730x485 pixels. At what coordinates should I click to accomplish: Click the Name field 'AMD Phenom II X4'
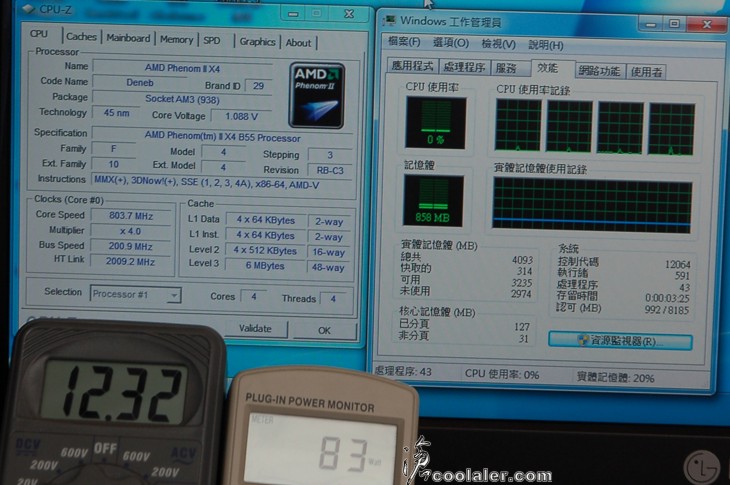(x=182, y=68)
